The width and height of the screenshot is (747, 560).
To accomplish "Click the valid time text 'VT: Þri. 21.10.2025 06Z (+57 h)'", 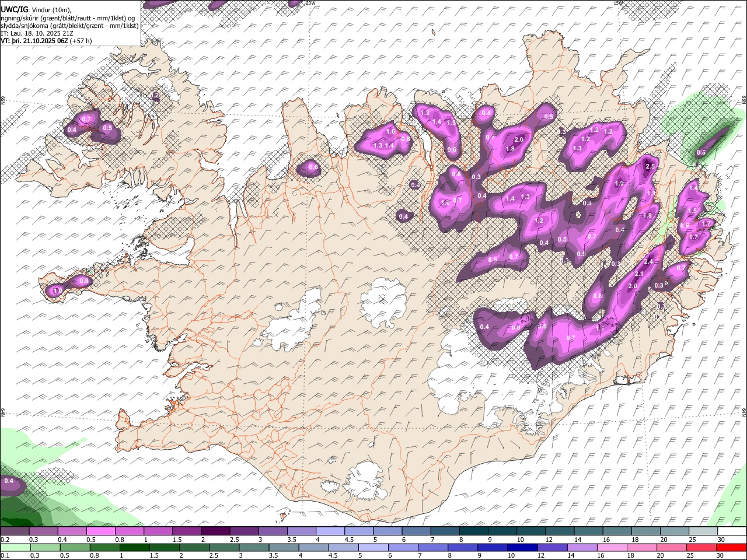I will coord(46,41).
